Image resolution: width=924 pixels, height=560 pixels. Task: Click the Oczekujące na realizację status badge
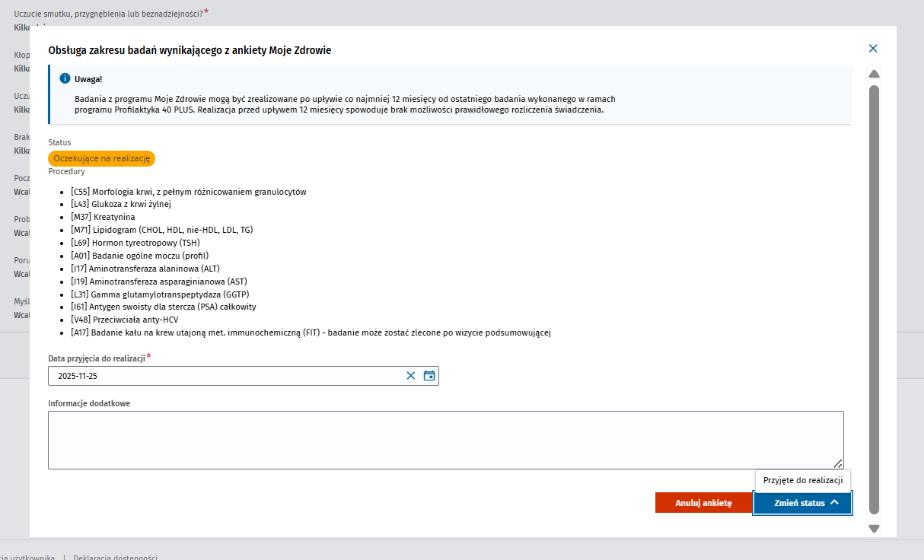pyautogui.click(x=101, y=158)
